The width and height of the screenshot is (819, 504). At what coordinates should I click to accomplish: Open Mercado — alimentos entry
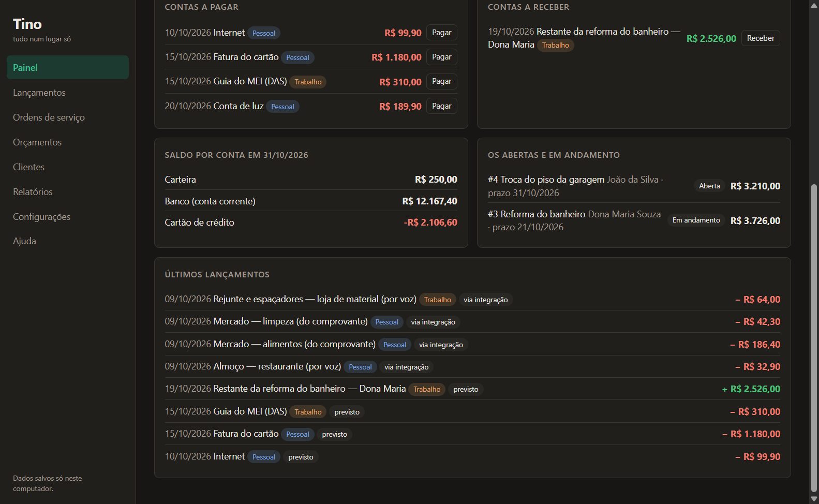click(x=472, y=344)
